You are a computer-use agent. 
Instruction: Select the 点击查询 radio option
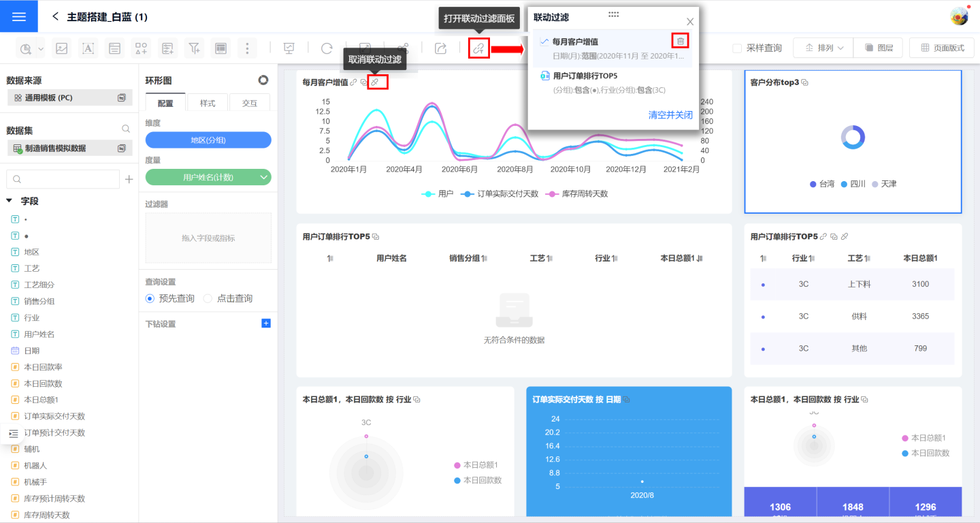point(208,298)
